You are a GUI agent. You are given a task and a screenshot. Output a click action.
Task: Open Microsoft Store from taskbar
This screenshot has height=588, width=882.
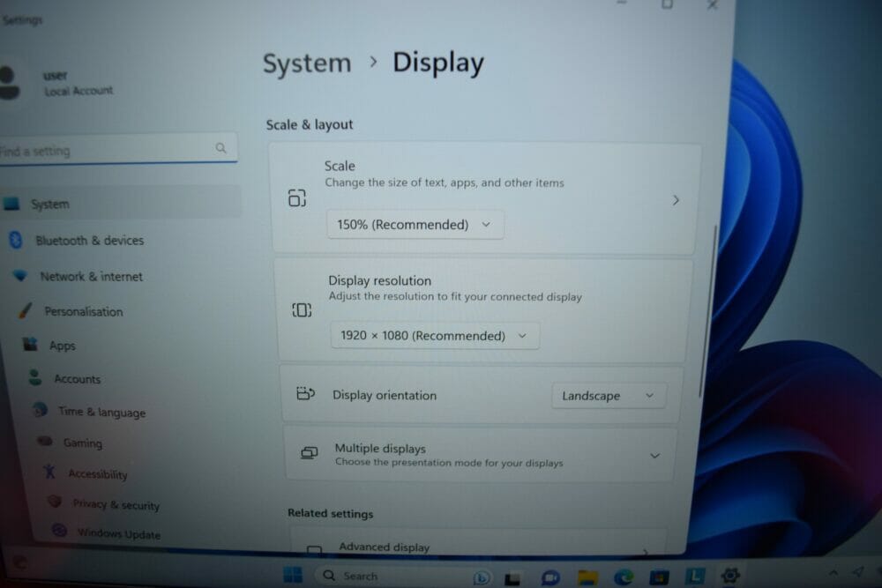tap(659, 577)
